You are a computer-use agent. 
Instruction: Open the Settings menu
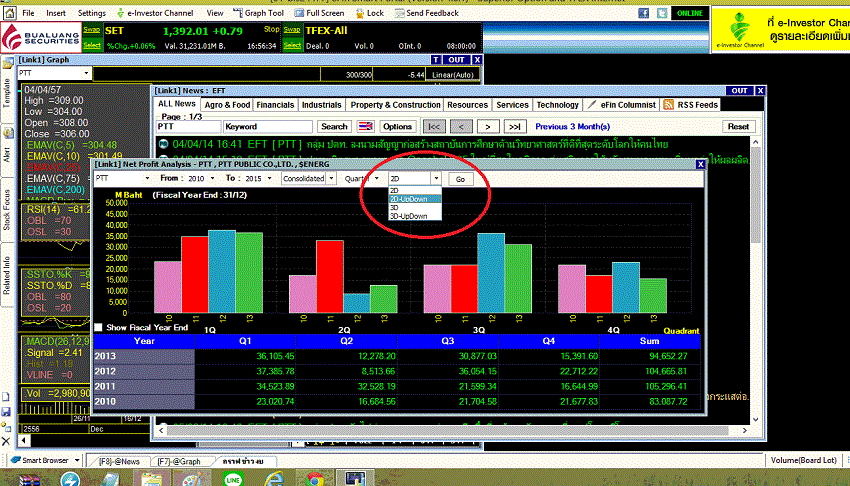tap(92, 13)
